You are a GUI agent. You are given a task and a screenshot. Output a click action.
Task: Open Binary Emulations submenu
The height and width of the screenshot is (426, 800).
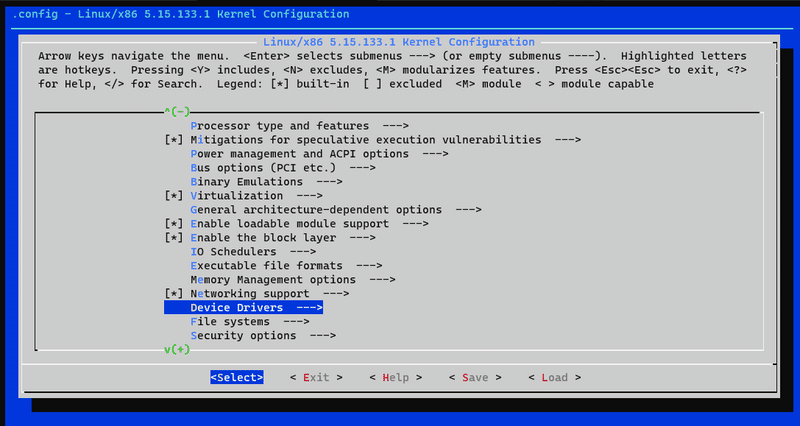[x=266, y=182]
